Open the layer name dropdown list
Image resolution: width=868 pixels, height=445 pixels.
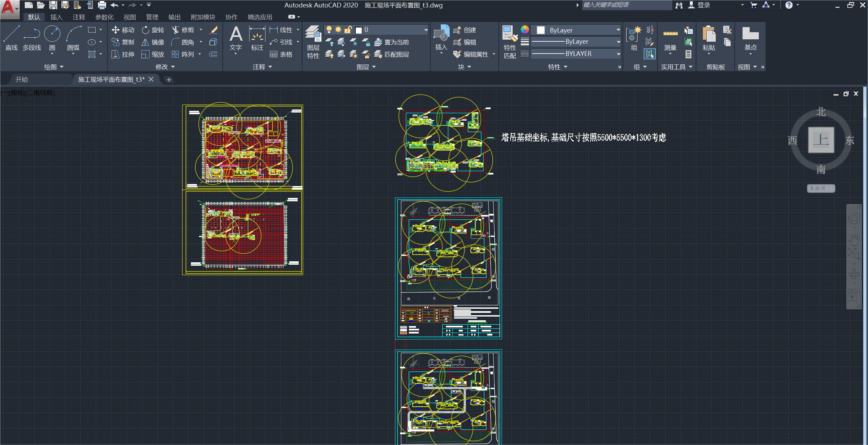point(426,30)
